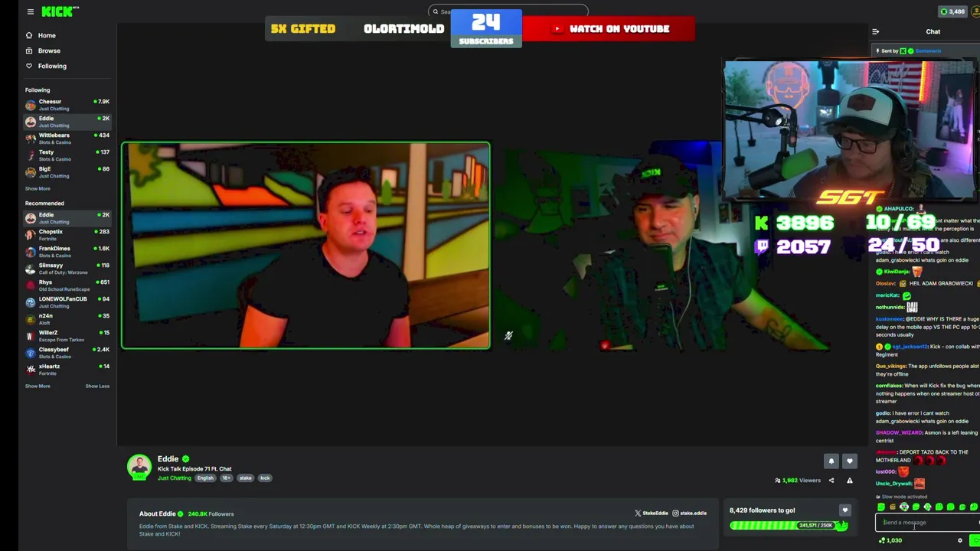Click Watch on YouTube banner

point(609,28)
